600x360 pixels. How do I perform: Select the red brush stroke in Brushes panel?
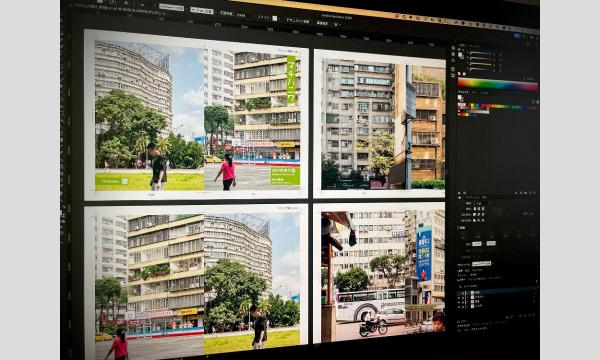482,59
